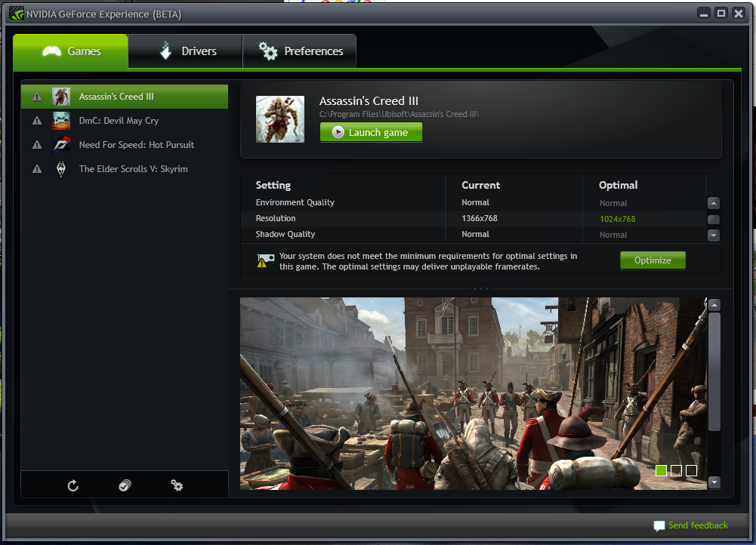
Task: Click the up arrow on the settings list scrollbar
Action: 713,202
